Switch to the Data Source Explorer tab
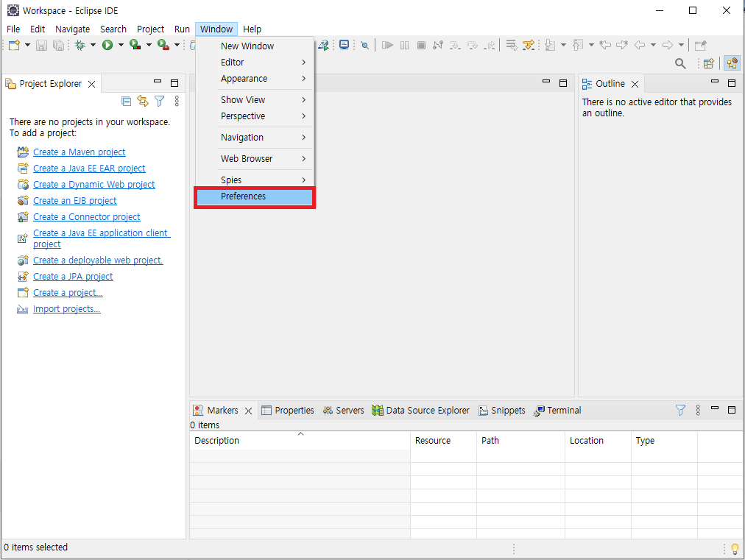Viewport: 745px width, 560px height. [421, 411]
